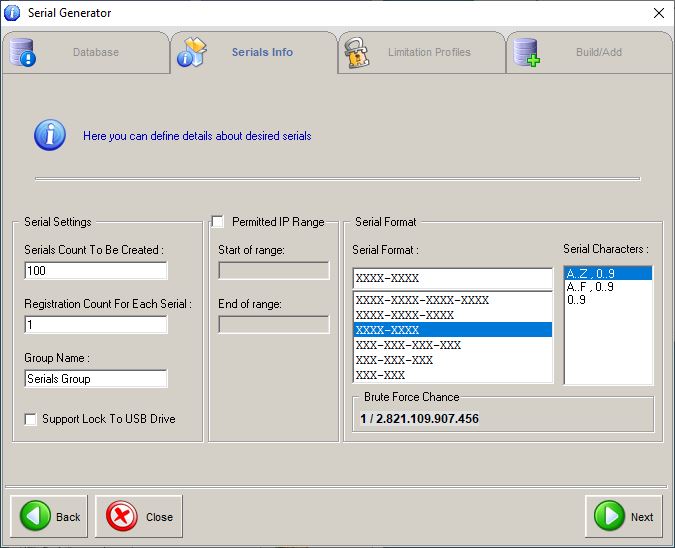Click the Next button label
Viewport: 675px width, 548px height.
tap(642, 517)
